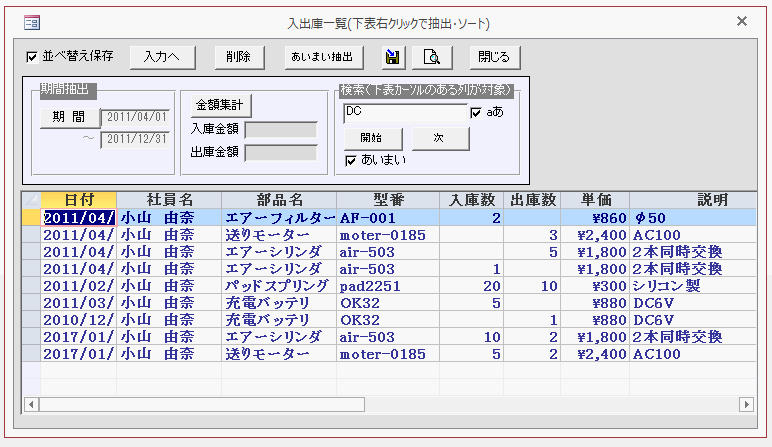This screenshot has width=772, height=447.
Task: Click the start date field 2011/04/01
Action: pos(135,117)
